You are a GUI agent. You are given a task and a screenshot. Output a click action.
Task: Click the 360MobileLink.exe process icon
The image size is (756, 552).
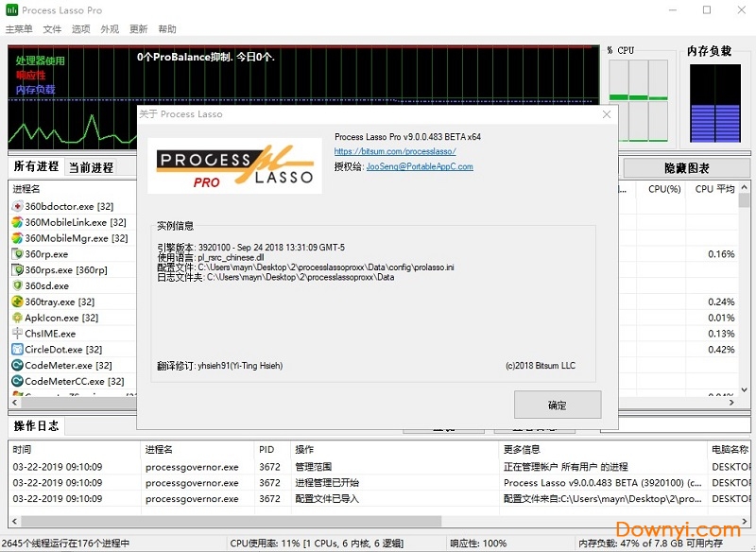coord(17,223)
